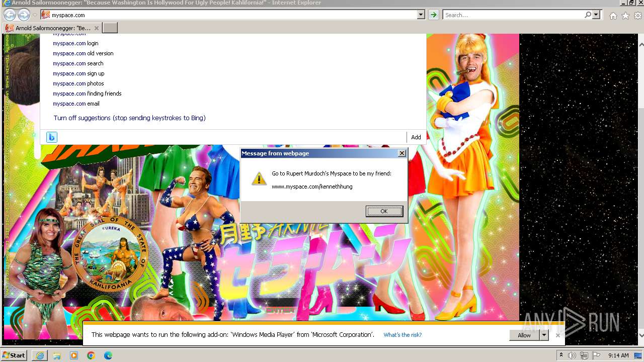Click the green Go arrow beside address bar
Image resolution: width=644 pixels, height=362 pixels.
click(433, 15)
